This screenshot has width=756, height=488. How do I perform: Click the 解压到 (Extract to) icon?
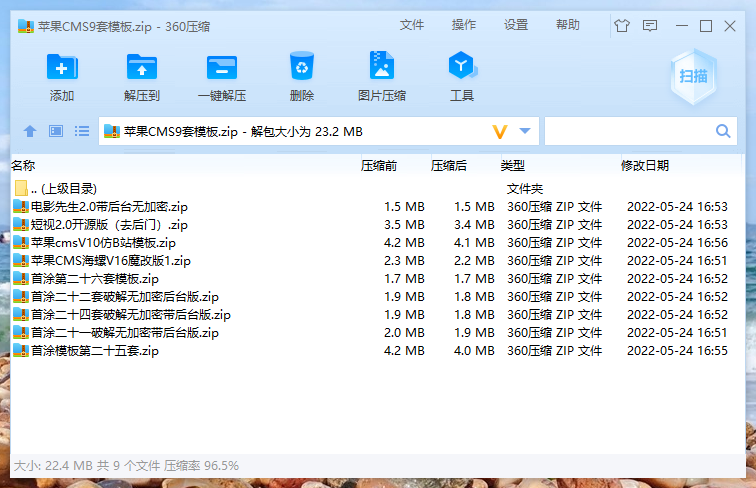pos(142,67)
